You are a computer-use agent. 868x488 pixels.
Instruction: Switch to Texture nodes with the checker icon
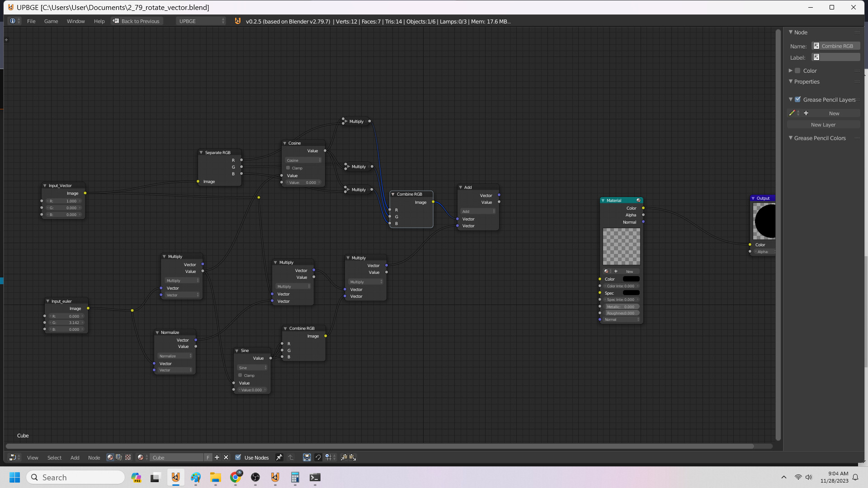coord(128,457)
